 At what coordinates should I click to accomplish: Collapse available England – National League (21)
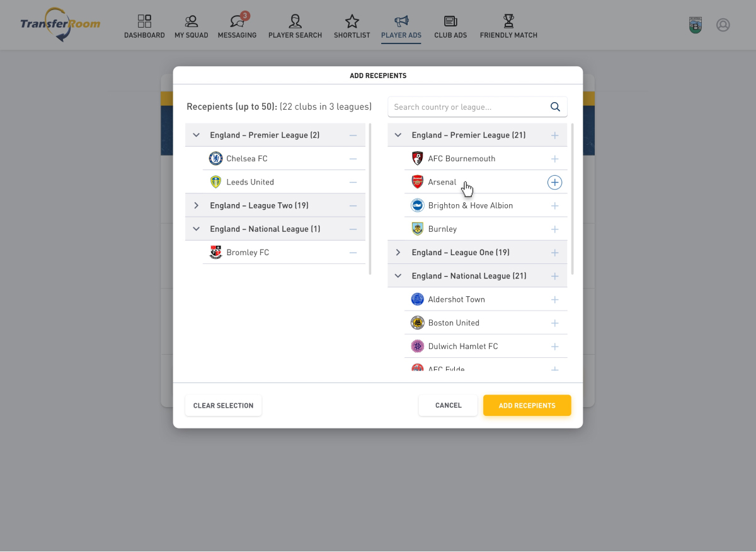coord(398,276)
